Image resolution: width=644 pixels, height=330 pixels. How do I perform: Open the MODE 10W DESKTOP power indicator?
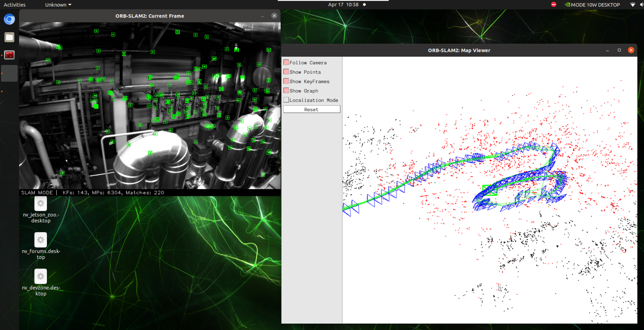tap(592, 5)
